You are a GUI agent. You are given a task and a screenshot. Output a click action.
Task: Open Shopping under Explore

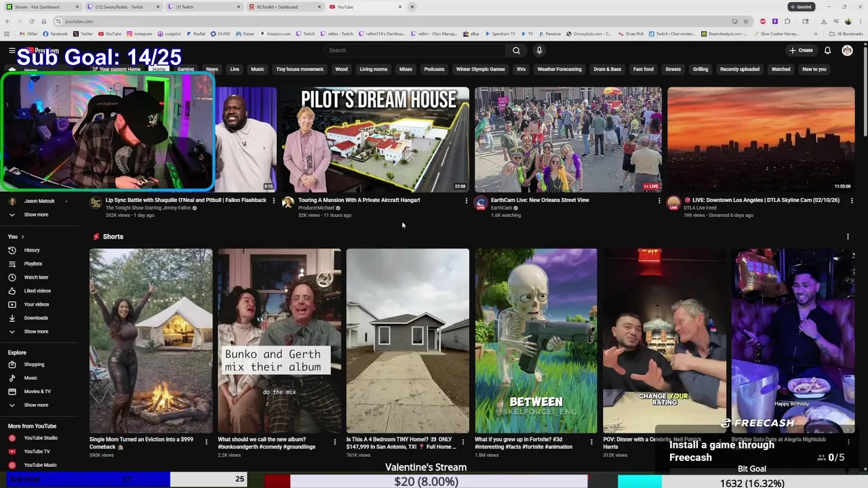pyautogui.click(x=34, y=365)
